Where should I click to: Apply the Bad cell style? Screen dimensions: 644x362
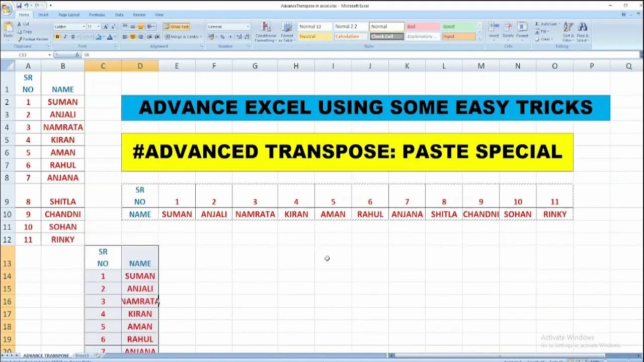pyautogui.click(x=423, y=27)
